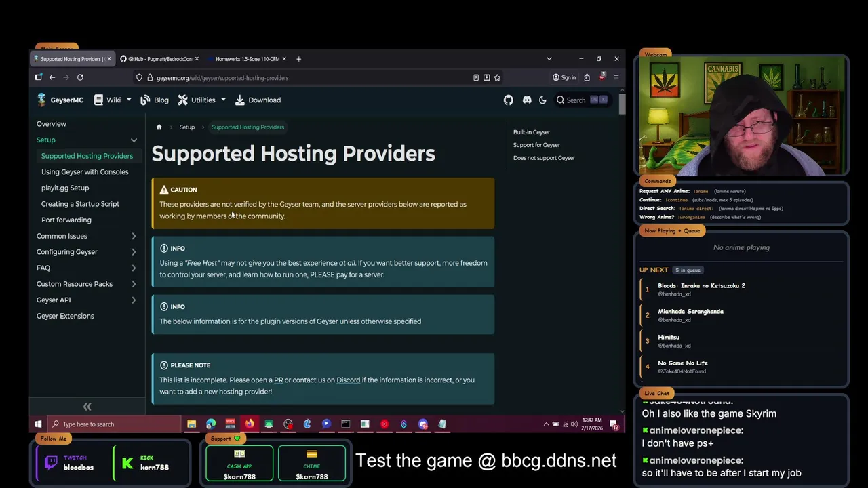Open Using Geyser with Consoles page
The height and width of the screenshot is (488, 868).
[85, 171]
